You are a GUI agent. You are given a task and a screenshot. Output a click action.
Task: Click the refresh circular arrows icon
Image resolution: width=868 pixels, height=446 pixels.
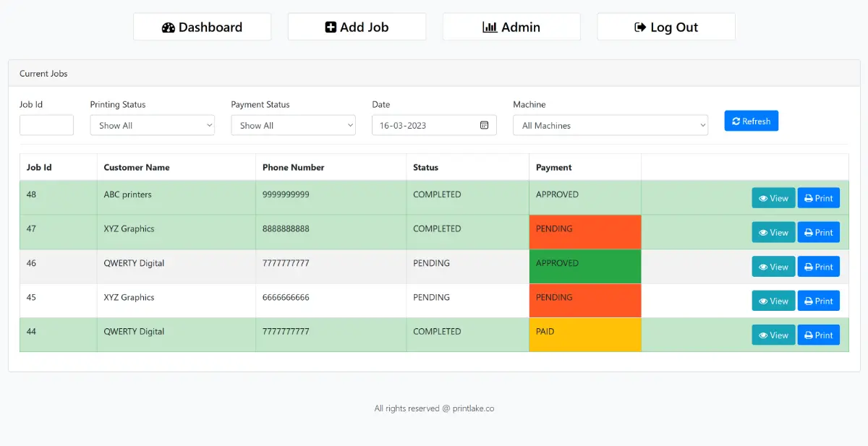pos(737,121)
